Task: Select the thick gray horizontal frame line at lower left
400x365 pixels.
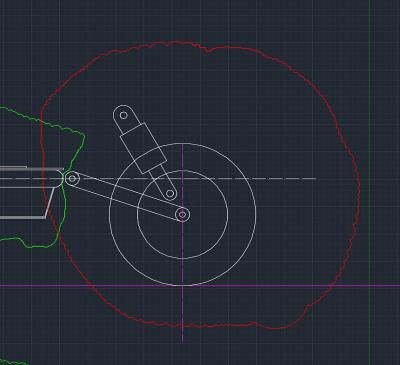Action: point(23,218)
